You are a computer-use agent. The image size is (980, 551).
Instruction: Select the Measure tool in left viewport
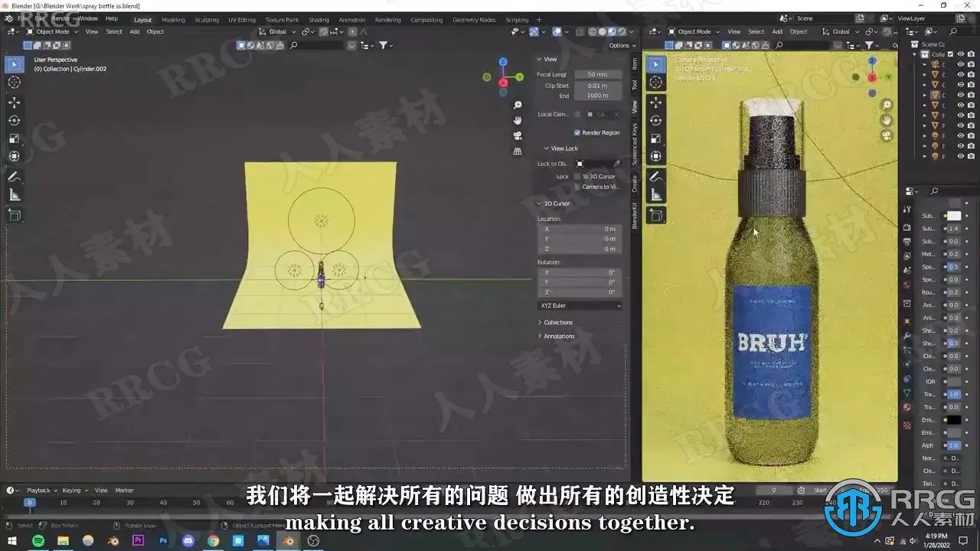pyautogui.click(x=15, y=195)
